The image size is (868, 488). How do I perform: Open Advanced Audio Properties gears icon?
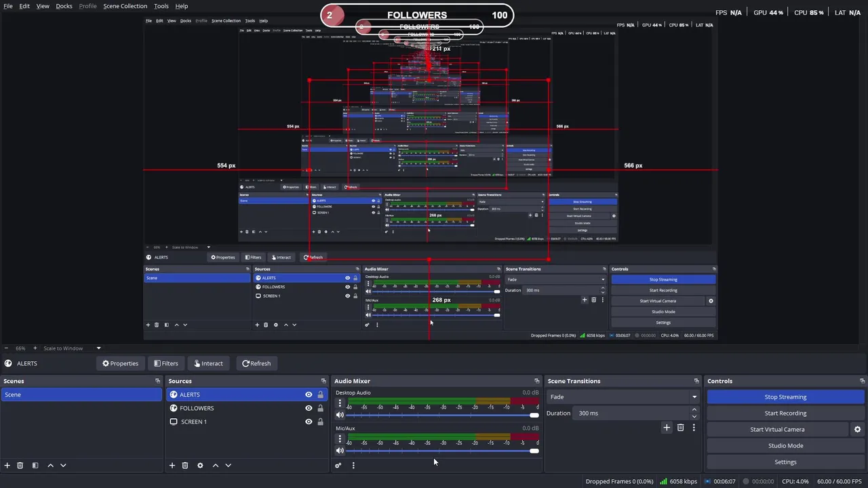[338, 466]
